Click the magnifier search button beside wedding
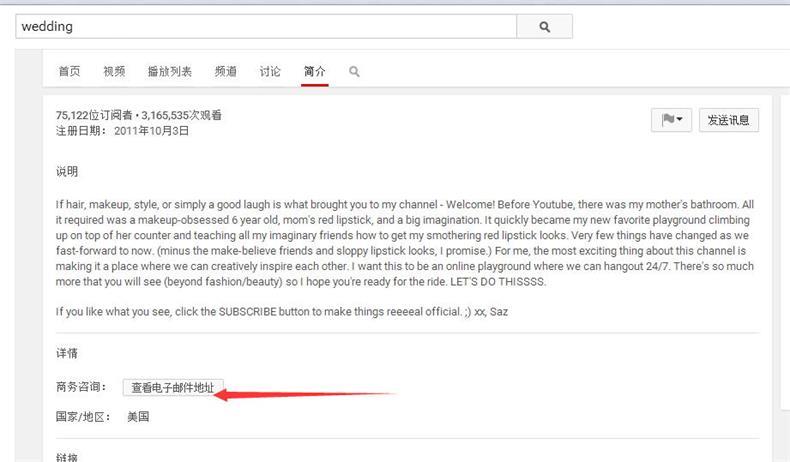The height and width of the screenshot is (462, 790). click(545, 27)
